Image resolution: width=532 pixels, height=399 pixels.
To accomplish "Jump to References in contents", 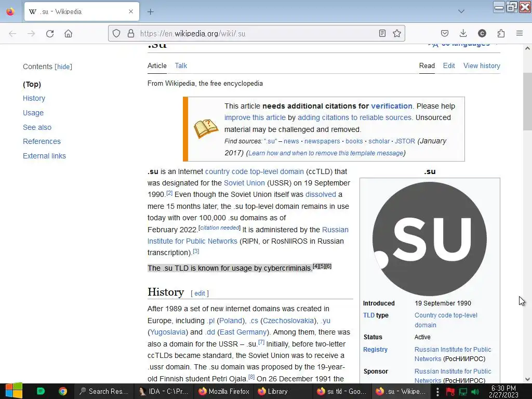I will click(x=42, y=141).
